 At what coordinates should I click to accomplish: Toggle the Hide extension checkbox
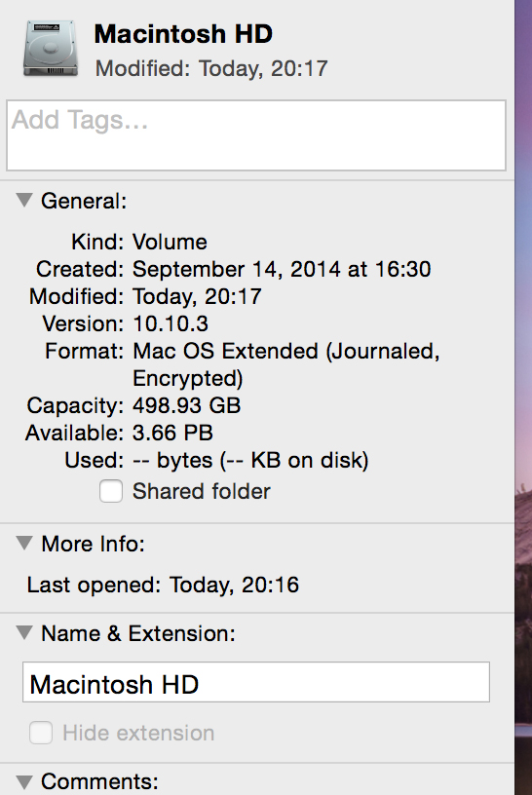pyautogui.click(x=41, y=733)
